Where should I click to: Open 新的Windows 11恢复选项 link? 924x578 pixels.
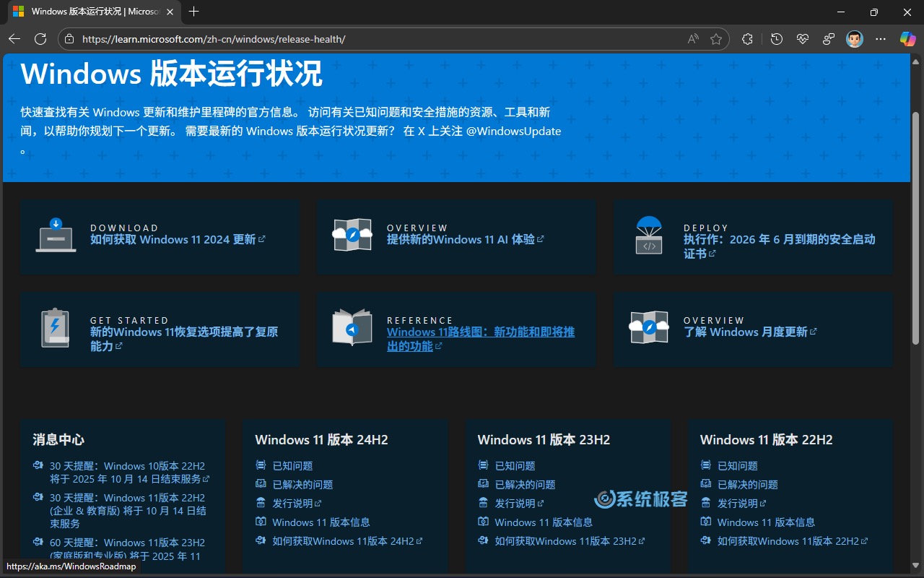pyautogui.click(x=184, y=339)
